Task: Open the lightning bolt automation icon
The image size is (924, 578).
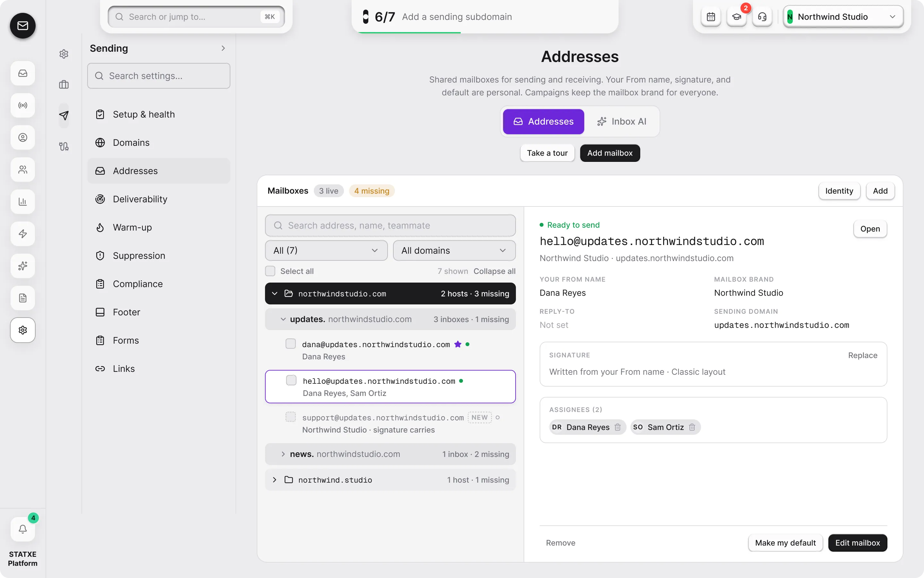Action: (x=22, y=233)
